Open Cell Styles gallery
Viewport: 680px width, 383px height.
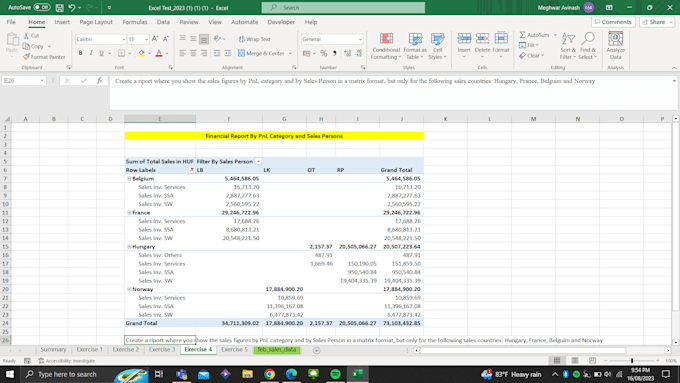click(x=437, y=46)
